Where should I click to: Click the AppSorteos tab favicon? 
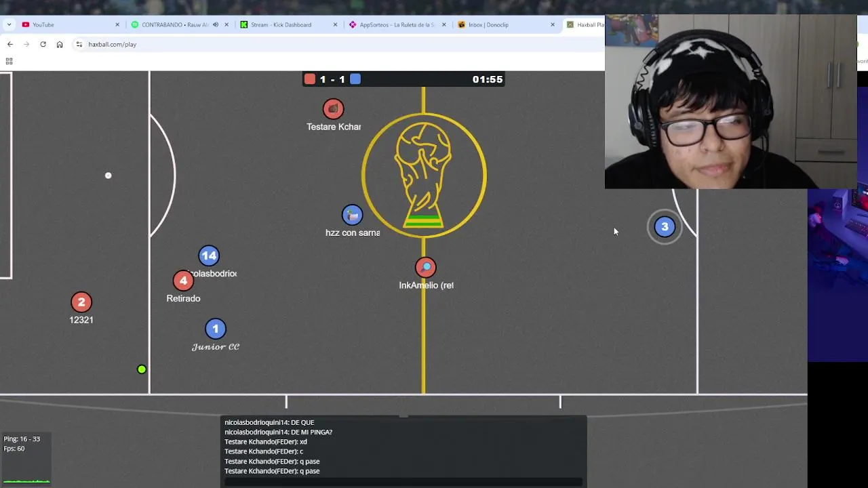[x=353, y=24]
